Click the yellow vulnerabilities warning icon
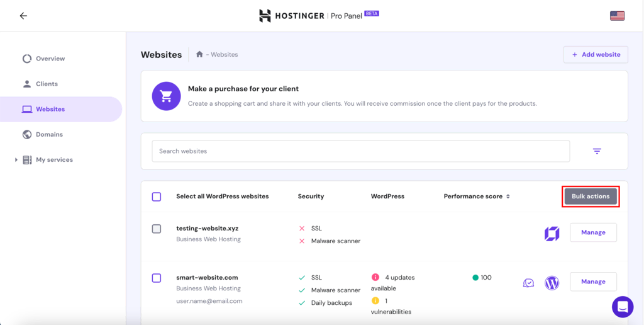 tap(375, 300)
